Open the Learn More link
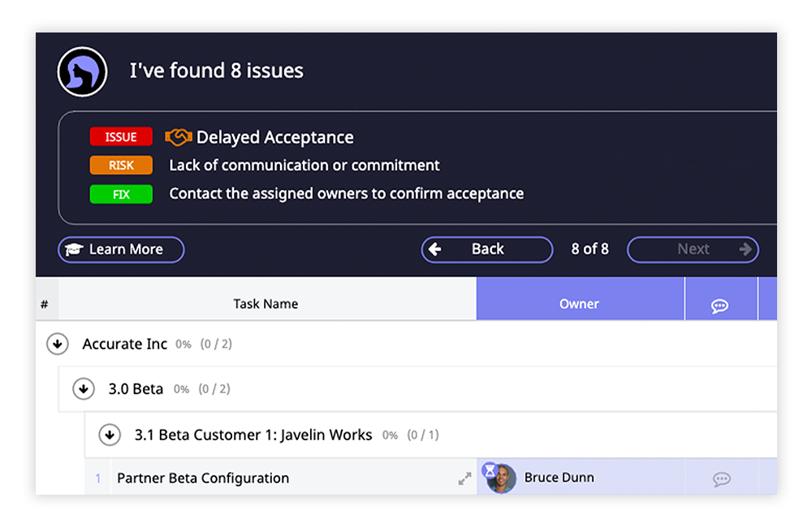The height and width of the screenshot is (528, 812). pyautogui.click(x=125, y=249)
